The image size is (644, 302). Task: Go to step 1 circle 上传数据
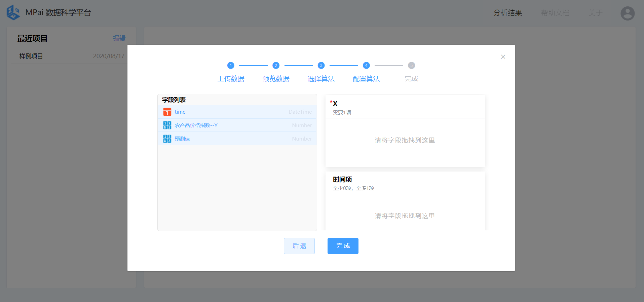[x=231, y=66]
